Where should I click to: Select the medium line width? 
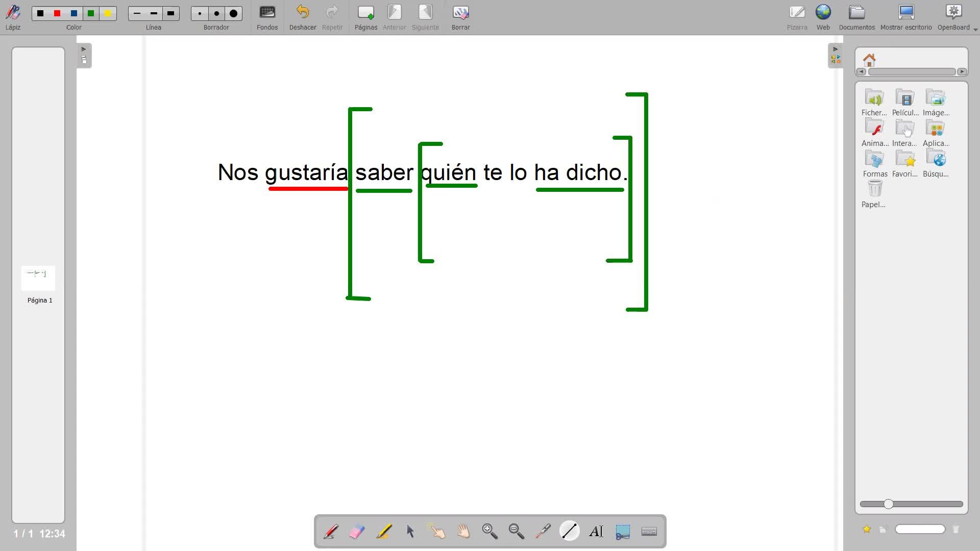click(154, 14)
